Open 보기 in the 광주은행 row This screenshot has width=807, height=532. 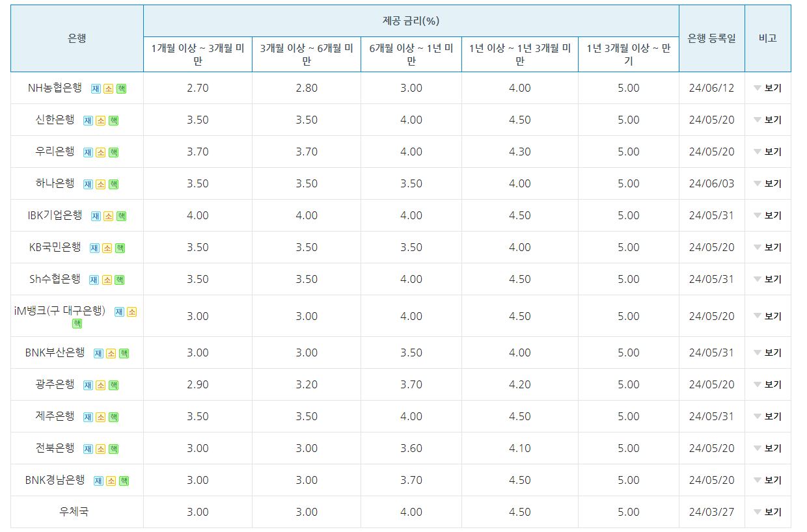click(768, 384)
